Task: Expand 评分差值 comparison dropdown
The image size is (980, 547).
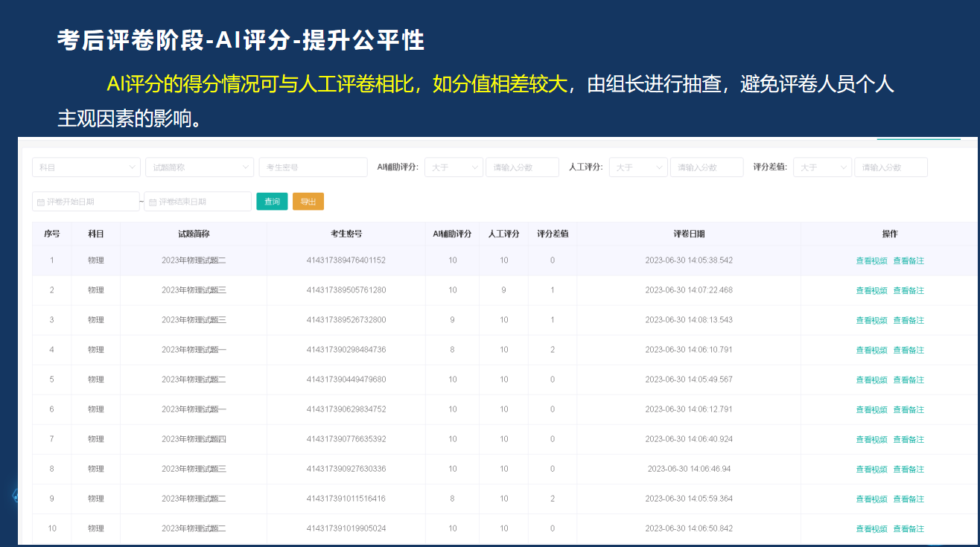Action: 822,167
